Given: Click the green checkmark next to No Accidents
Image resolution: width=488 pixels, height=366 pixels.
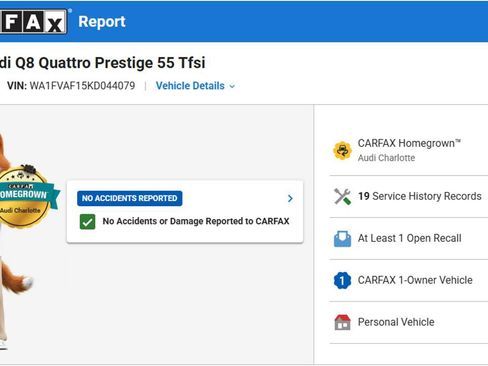Looking at the screenshot, I should (87, 222).
